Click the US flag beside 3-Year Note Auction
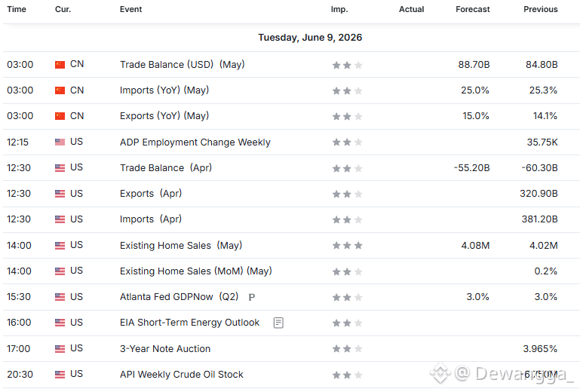The width and height of the screenshot is (580, 392). [x=60, y=349]
